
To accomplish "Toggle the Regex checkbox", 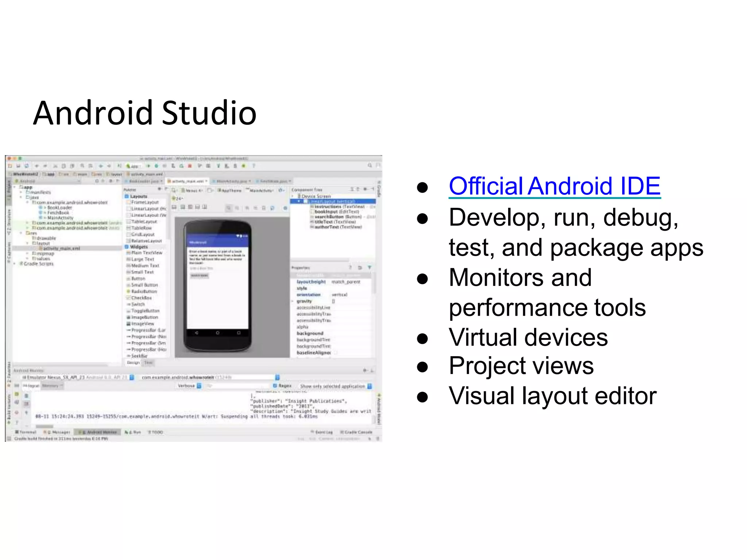I will click(275, 386).
